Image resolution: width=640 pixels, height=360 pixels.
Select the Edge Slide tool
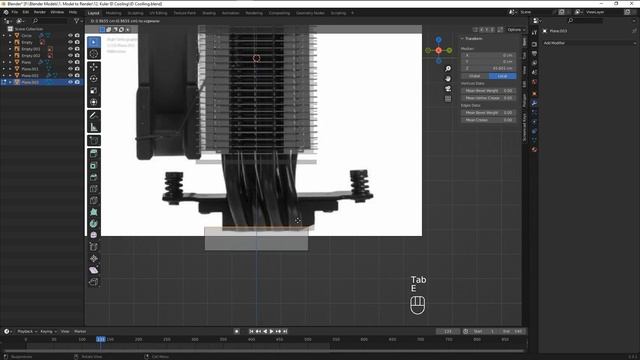(94, 247)
